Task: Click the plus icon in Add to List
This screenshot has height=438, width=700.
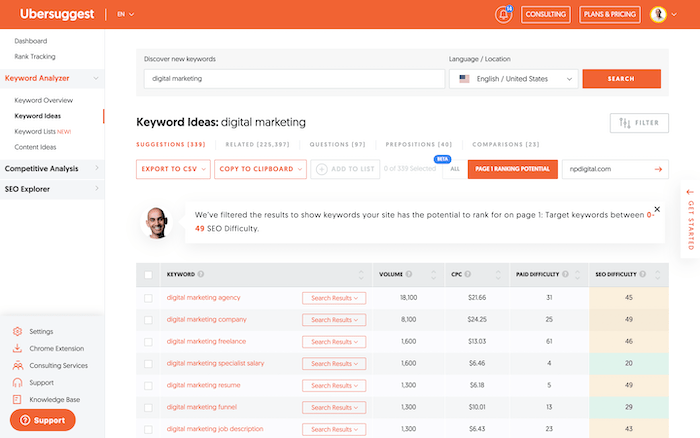Action: (x=321, y=169)
